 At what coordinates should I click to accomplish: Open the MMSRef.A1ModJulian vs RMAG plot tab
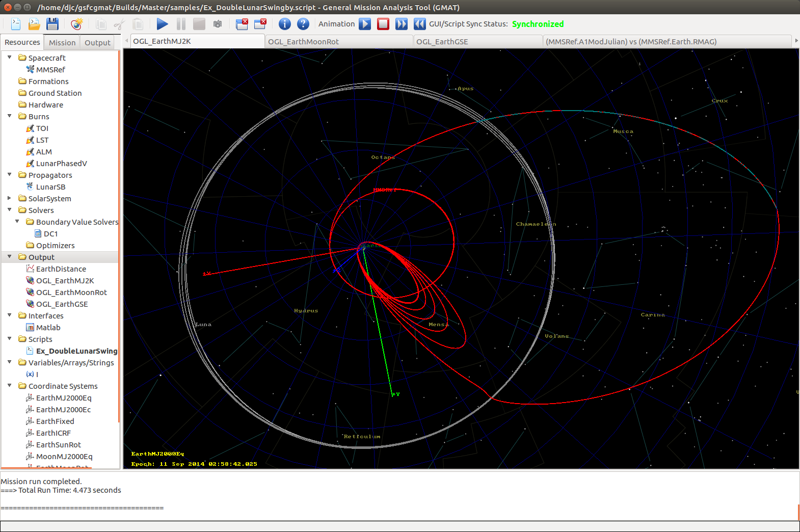point(667,42)
